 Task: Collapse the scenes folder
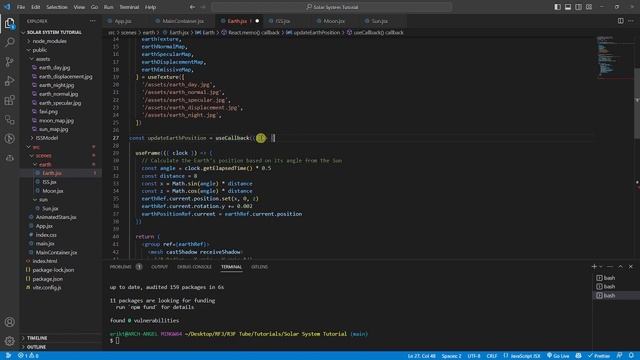(x=43, y=156)
